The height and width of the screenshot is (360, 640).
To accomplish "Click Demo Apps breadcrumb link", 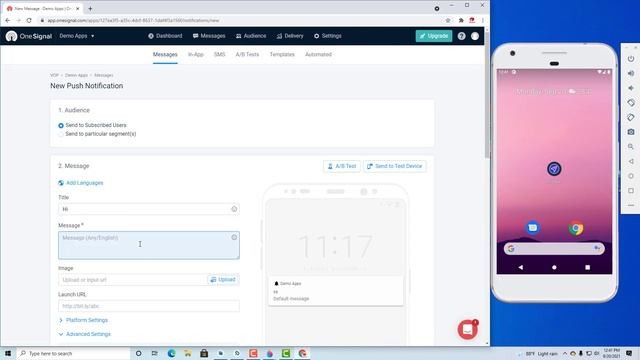I will (x=76, y=75).
